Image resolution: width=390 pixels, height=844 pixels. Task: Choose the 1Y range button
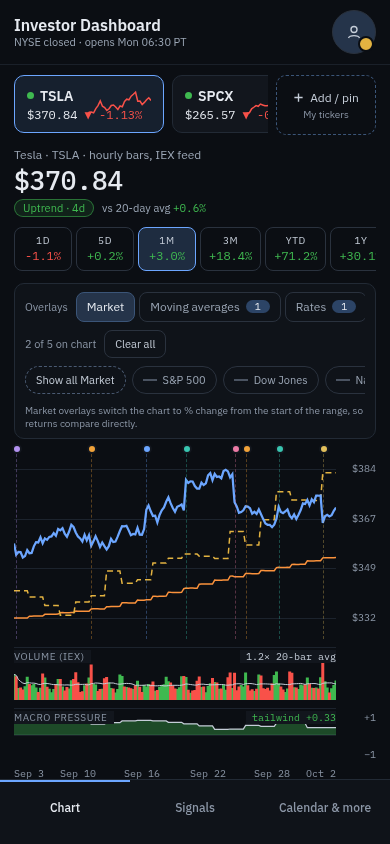(x=353, y=249)
